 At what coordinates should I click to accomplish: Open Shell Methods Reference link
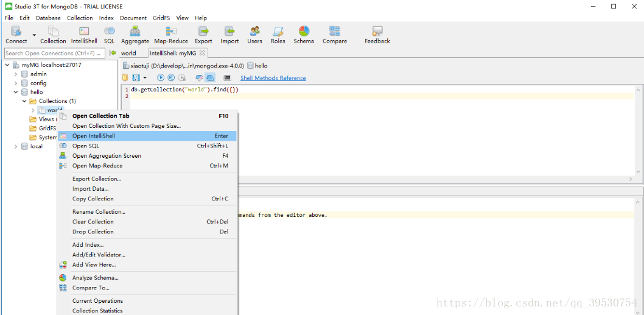point(273,78)
